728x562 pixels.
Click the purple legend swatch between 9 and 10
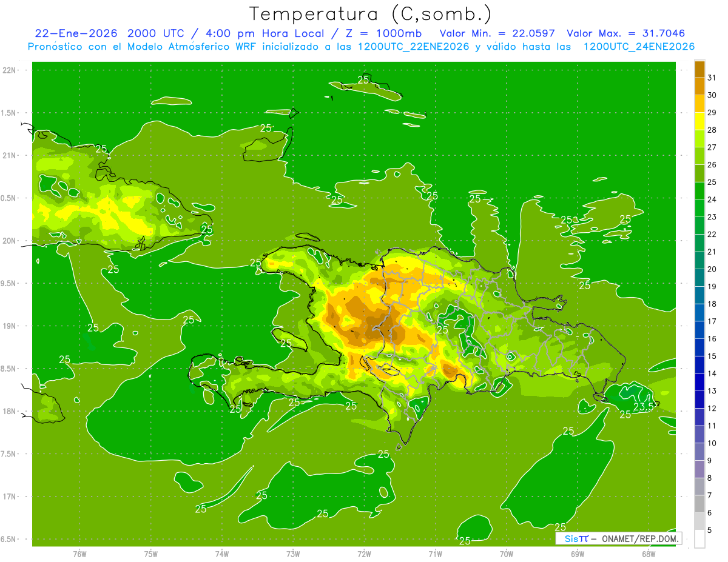699,452
